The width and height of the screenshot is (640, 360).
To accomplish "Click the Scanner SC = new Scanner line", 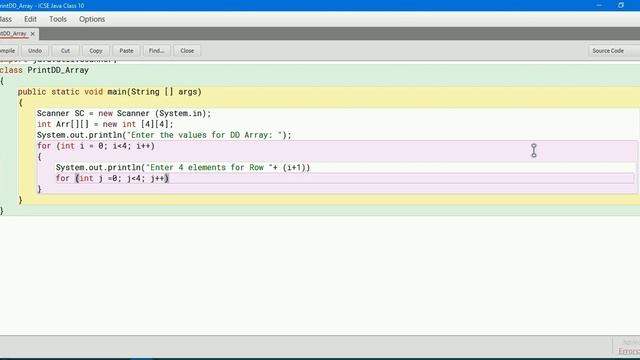I will point(124,113).
